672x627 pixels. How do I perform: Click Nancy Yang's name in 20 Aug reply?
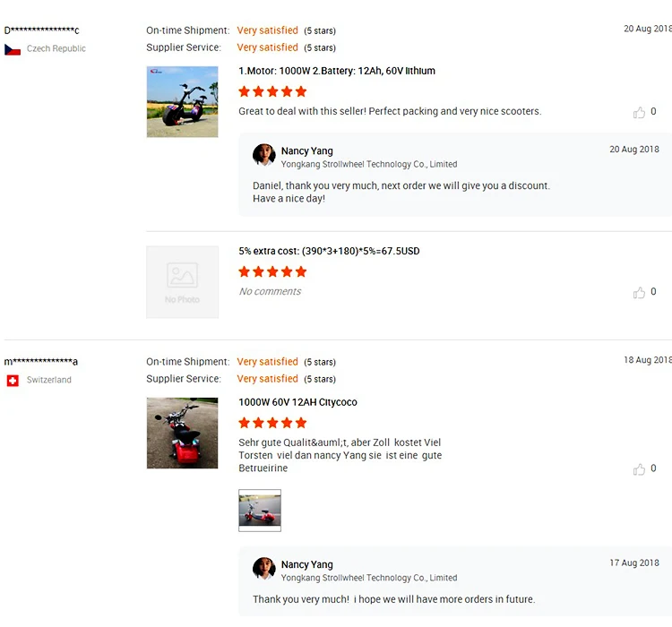pyautogui.click(x=306, y=151)
